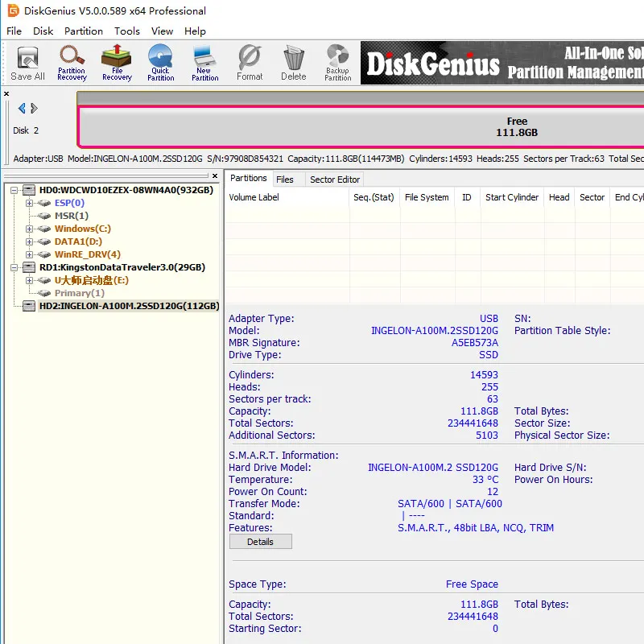Click RD1 Kingston disk icon in tree
The height and width of the screenshot is (644, 644).
(29, 267)
